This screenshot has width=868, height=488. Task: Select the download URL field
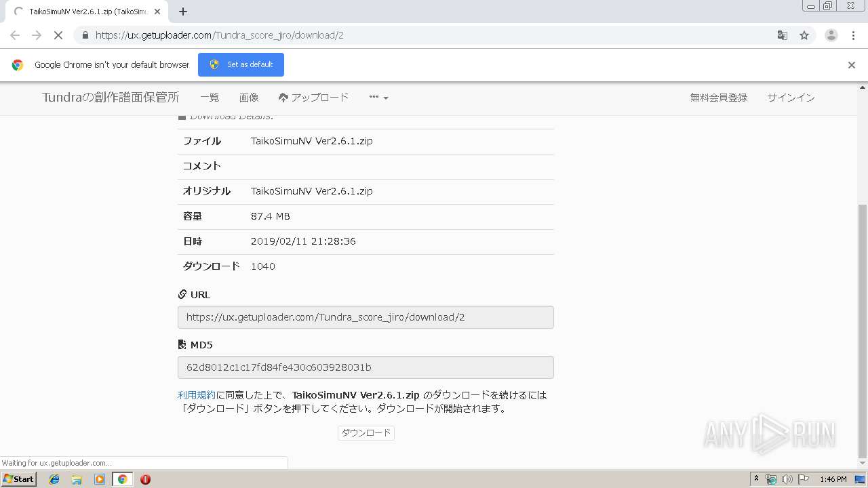tap(366, 317)
